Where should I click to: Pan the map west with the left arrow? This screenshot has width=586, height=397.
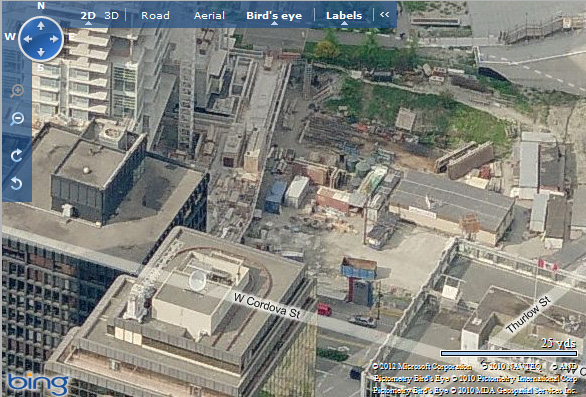(x=28, y=39)
